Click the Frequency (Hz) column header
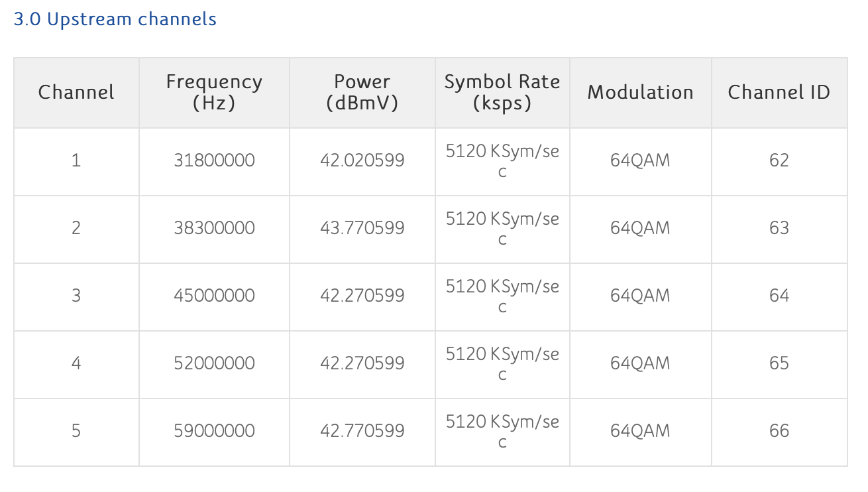Image resolution: width=868 pixels, height=492 pixels. point(214,92)
